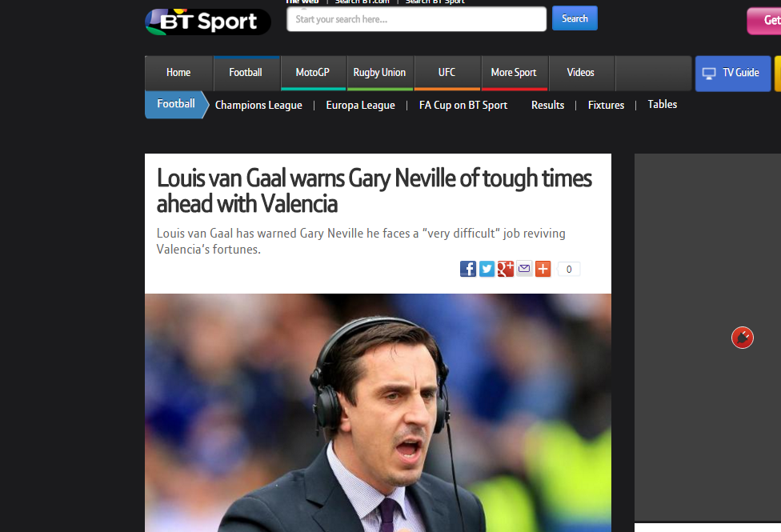Screen dimensions: 781x532
Task: Share article on Google Plus icon
Action: click(506, 269)
